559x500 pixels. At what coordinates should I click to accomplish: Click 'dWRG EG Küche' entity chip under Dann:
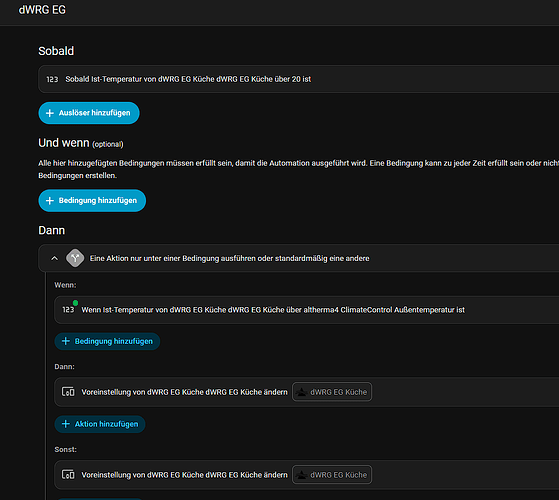pos(332,392)
